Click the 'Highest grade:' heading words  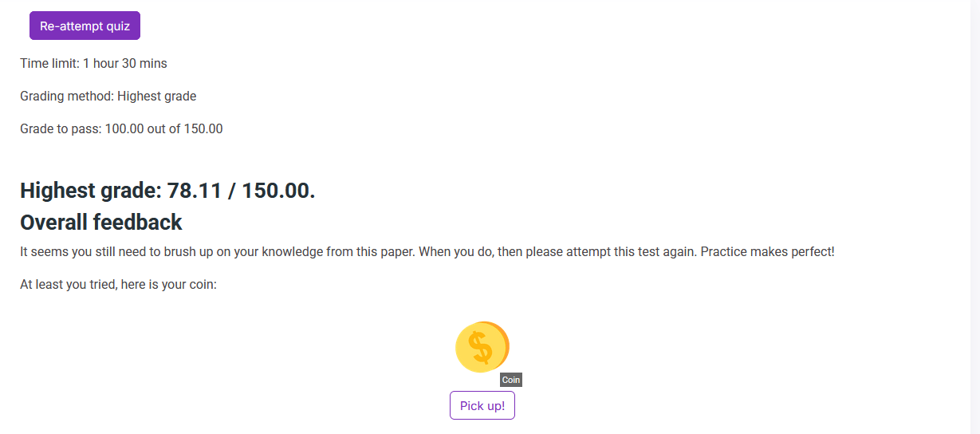pos(91,191)
